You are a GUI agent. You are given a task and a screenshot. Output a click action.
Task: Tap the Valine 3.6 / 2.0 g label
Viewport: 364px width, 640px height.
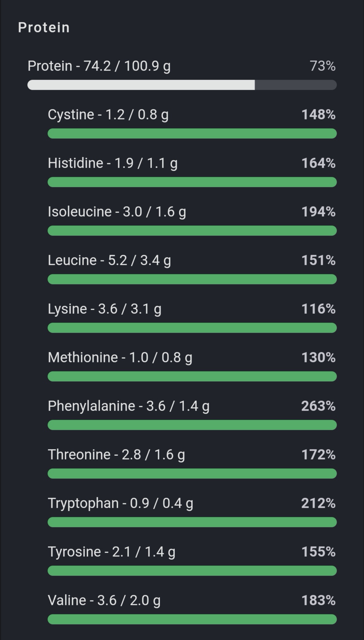[x=104, y=600]
